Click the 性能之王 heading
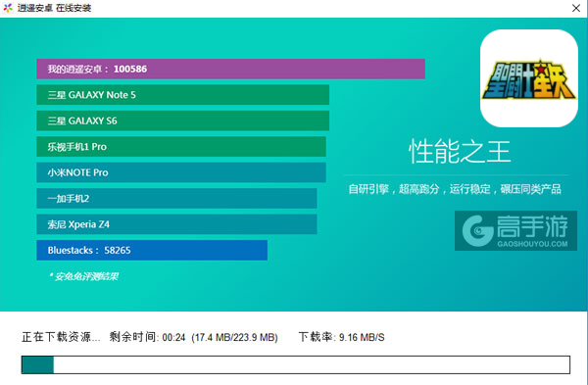The height and width of the screenshot is (385, 588). pos(460,152)
